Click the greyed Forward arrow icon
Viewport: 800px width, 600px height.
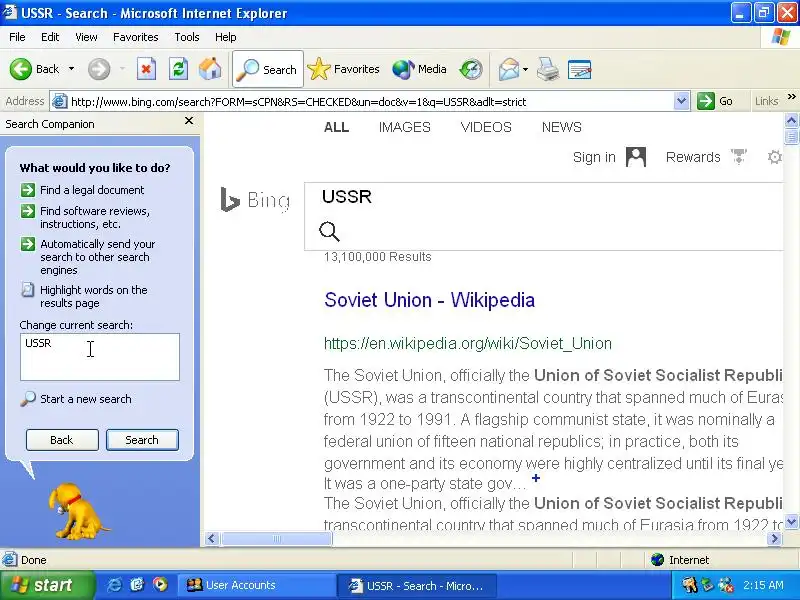pyautogui.click(x=99, y=69)
